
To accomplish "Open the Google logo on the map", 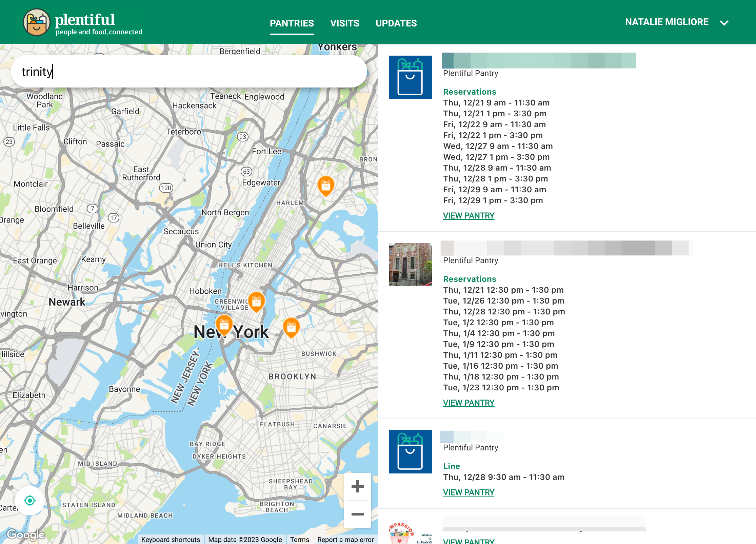I will coord(26,535).
